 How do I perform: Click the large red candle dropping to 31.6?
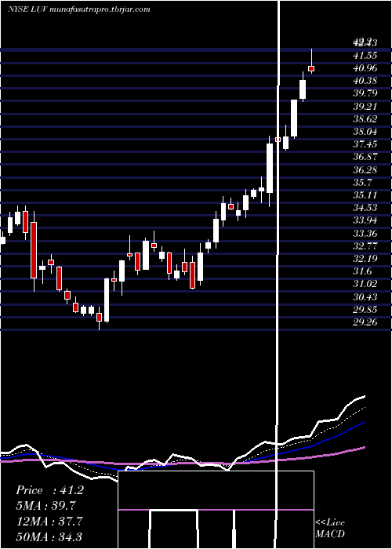(34, 250)
